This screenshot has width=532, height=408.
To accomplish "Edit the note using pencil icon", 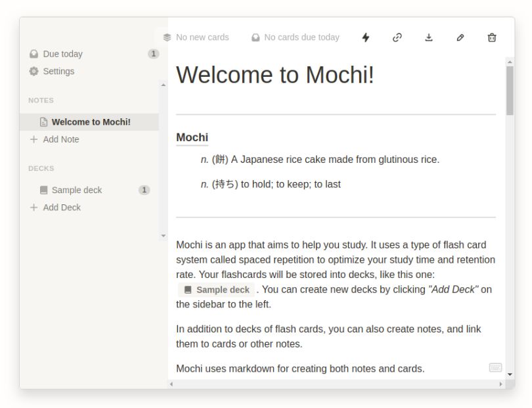I will (460, 37).
